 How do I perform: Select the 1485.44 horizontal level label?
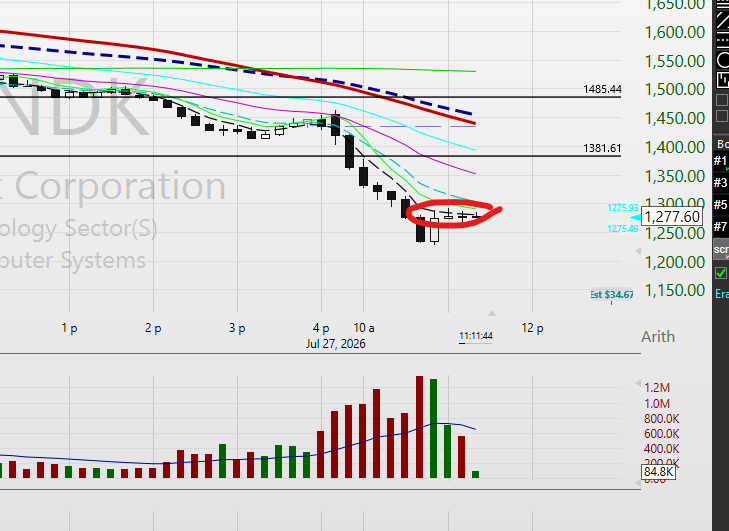tap(602, 89)
